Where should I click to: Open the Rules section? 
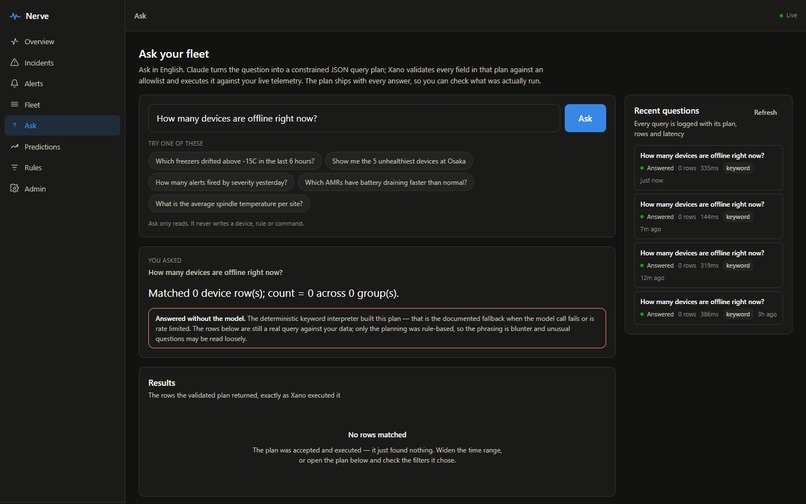click(x=62, y=167)
